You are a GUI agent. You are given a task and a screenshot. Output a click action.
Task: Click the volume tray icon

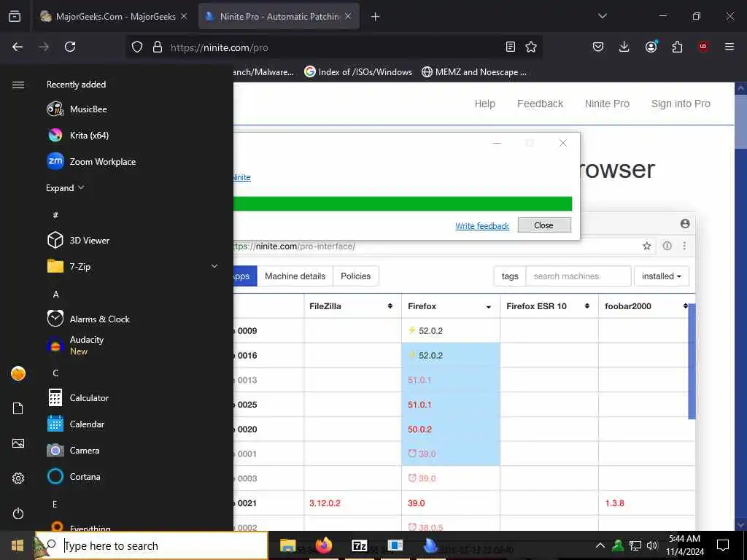click(651, 545)
